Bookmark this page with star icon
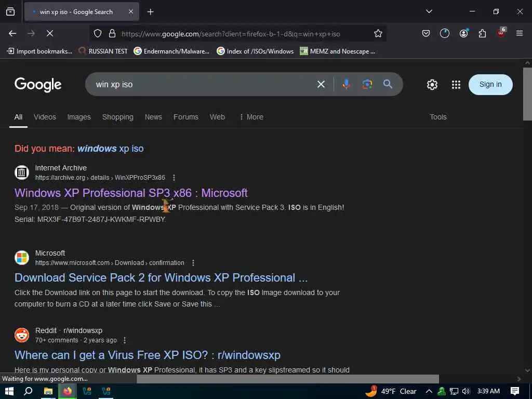 378,33
